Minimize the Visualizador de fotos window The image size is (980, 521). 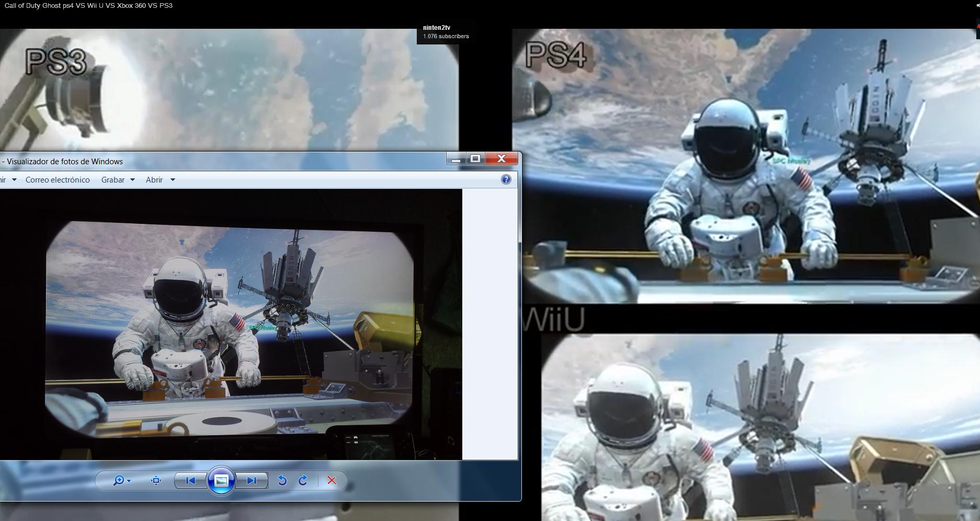coord(455,159)
